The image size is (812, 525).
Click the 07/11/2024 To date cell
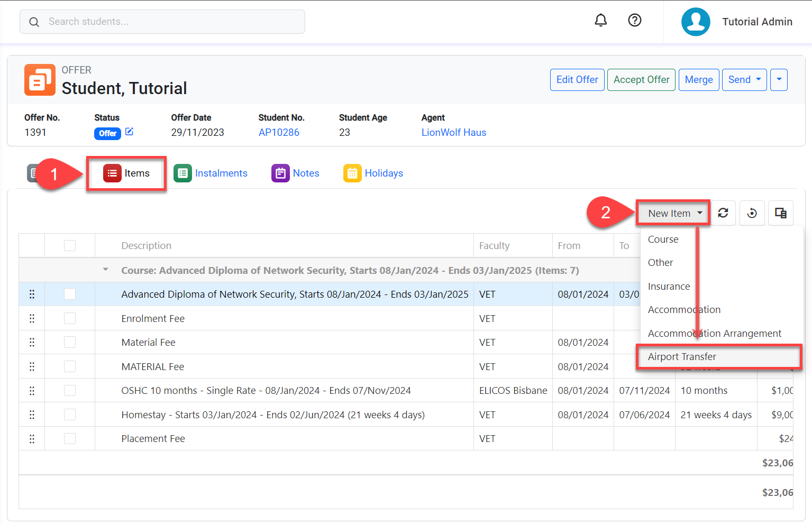point(644,390)
